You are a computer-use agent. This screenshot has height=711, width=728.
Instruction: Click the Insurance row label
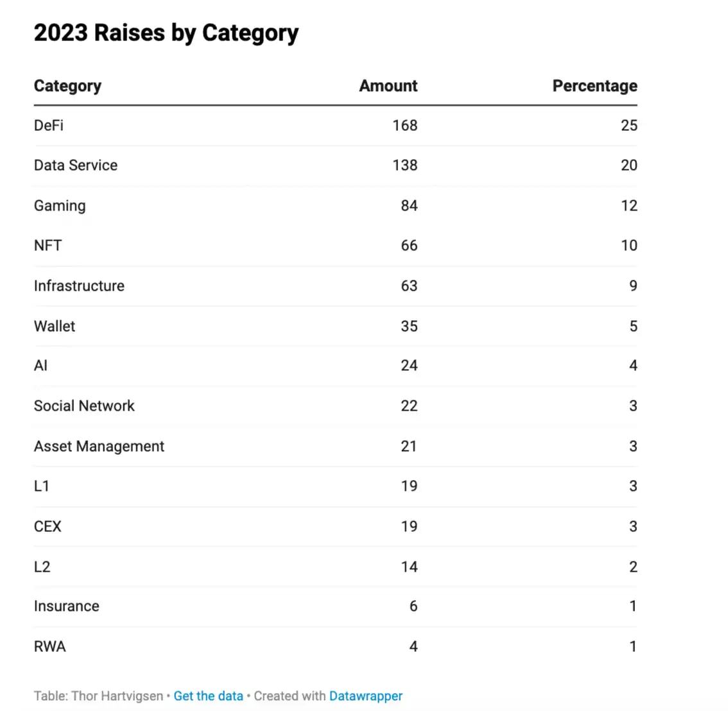click(x=66, y=606)
